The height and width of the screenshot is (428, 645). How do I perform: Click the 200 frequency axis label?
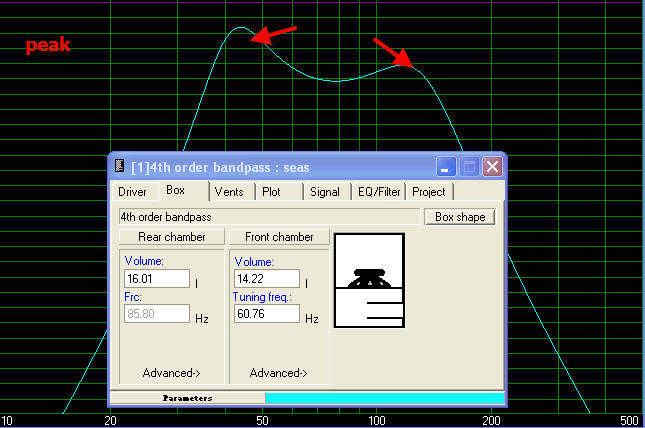(491, 421)
